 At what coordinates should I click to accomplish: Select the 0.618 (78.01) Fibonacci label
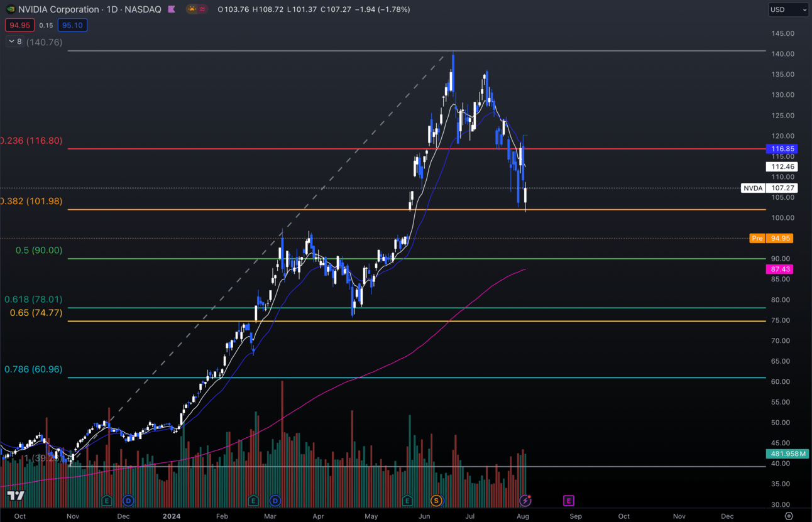(33, 300)
